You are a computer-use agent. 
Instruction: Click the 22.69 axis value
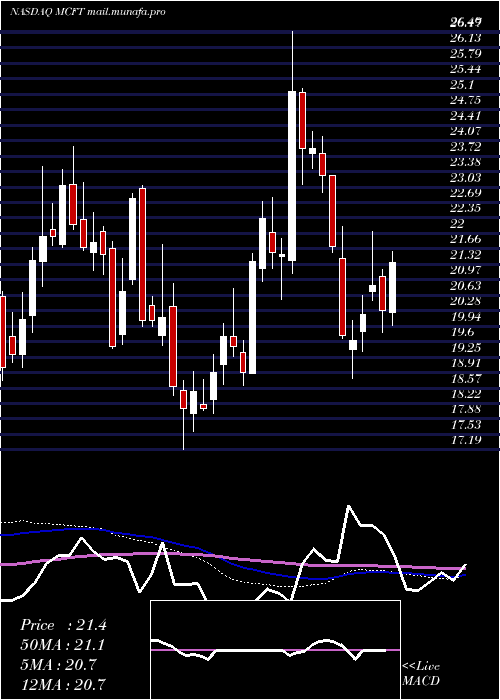point(466,193)
